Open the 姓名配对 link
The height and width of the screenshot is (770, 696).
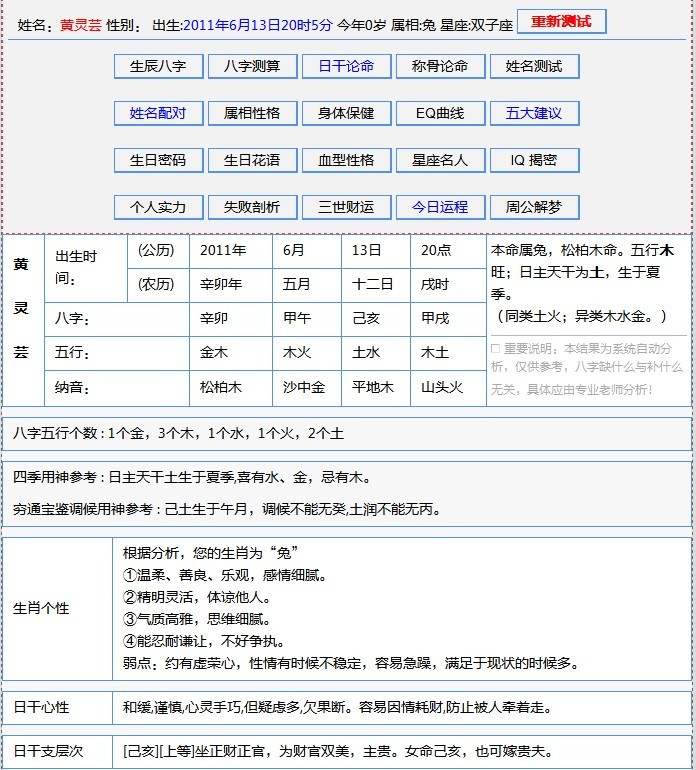(158, 113)
